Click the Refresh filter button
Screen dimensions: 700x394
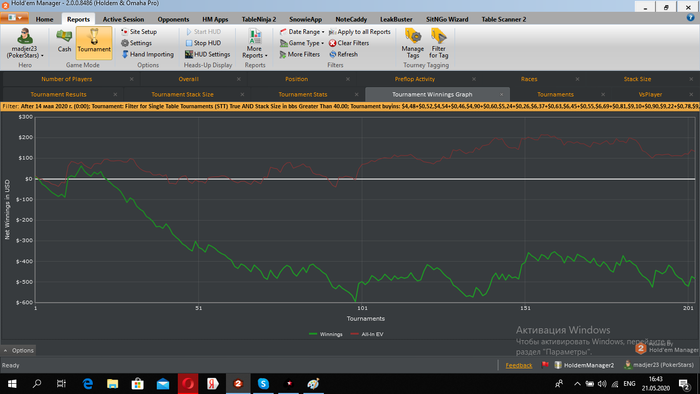343,54
